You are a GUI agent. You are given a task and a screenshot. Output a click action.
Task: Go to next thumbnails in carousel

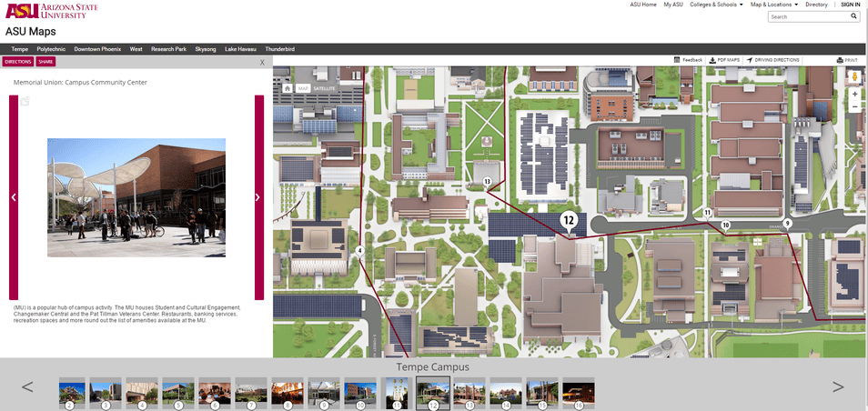(x=838, y=386)
